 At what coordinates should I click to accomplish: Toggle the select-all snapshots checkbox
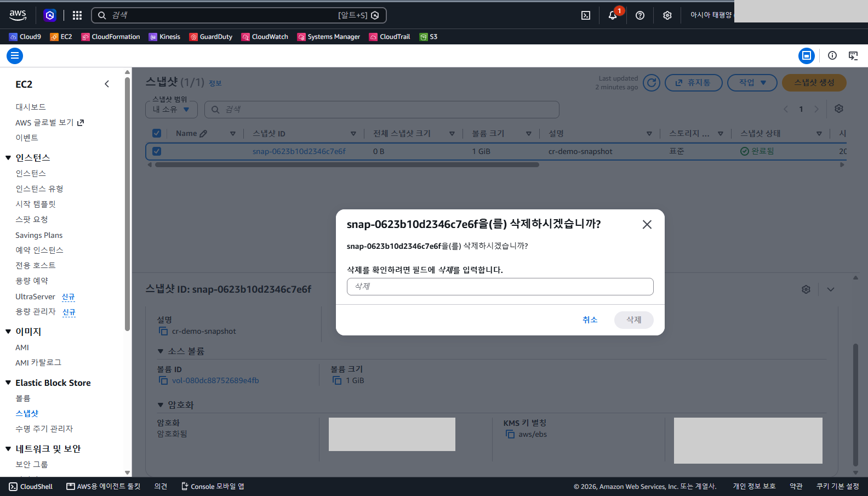coord(157,133)
